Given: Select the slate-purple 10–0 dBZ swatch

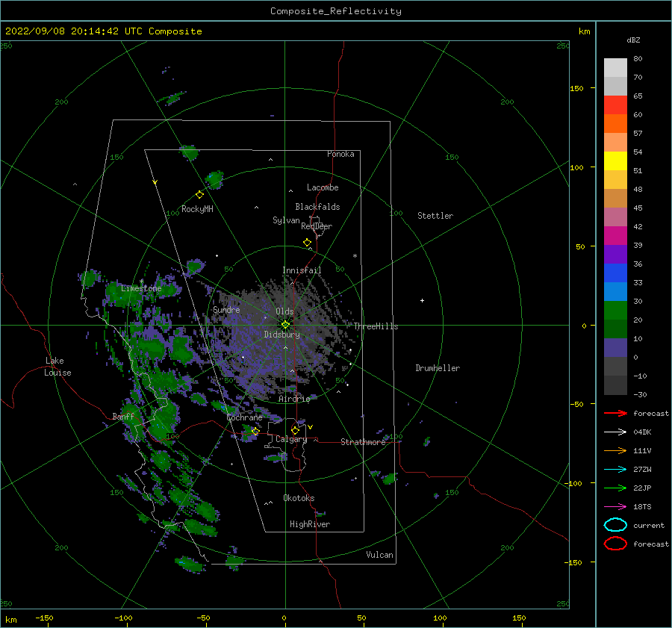Looking at the screenshot, I should (x=615, y=348).
